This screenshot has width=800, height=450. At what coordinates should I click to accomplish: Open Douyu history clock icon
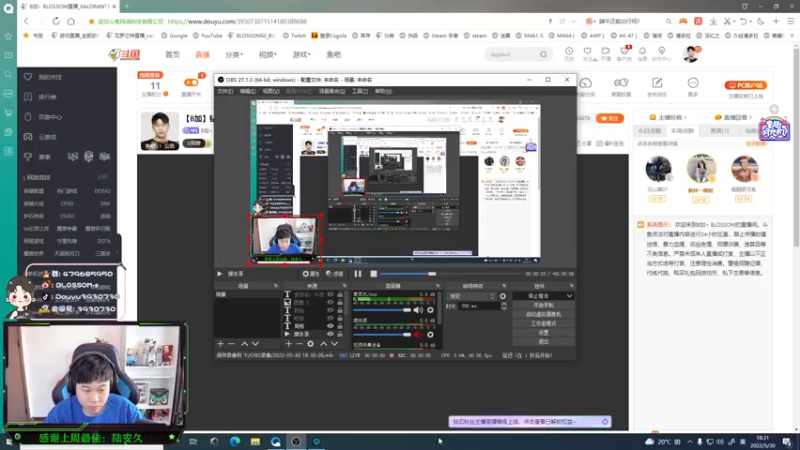pyautogui.click(x=569, y=51)
